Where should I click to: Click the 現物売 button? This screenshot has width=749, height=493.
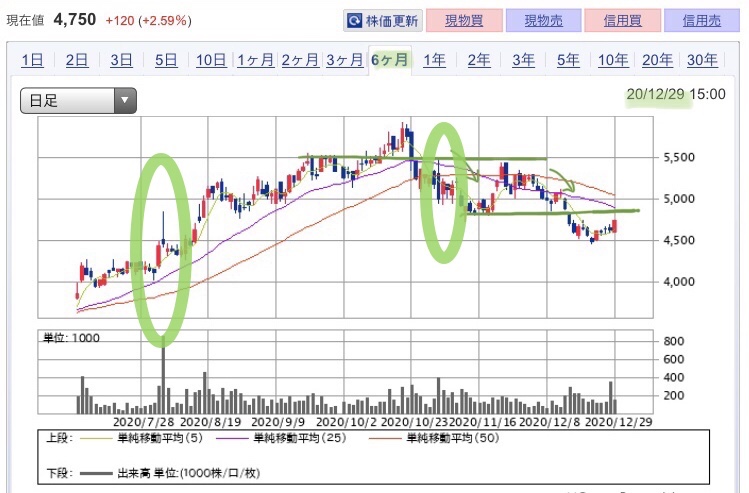pyautogui.click(x=544, y=21)
